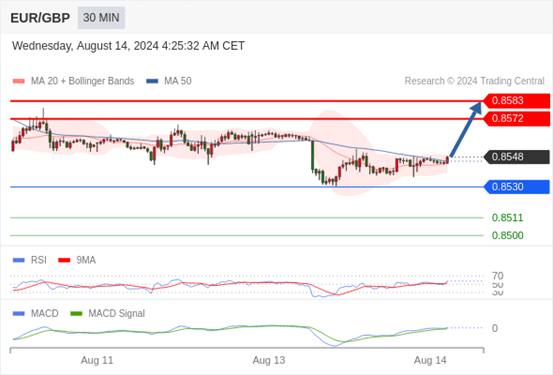
Task: Click the 30 MIN timeframe button
Action: tap(101, 18)
